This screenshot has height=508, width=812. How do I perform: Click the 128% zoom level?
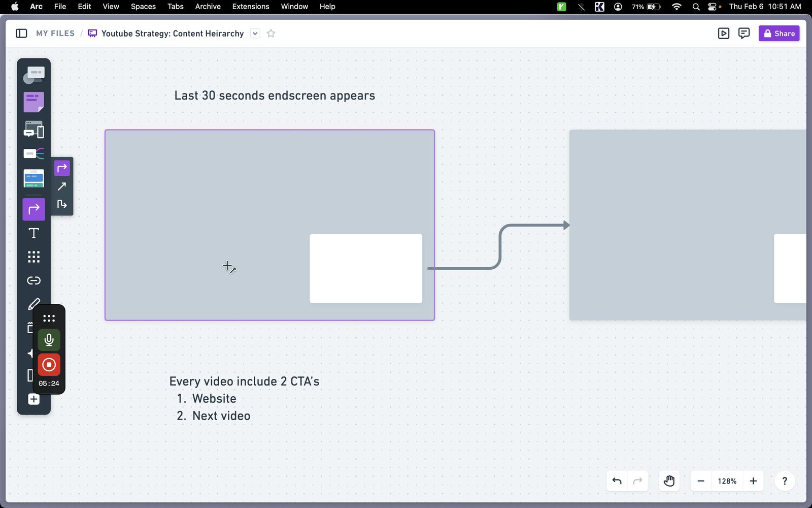point(727,481)
